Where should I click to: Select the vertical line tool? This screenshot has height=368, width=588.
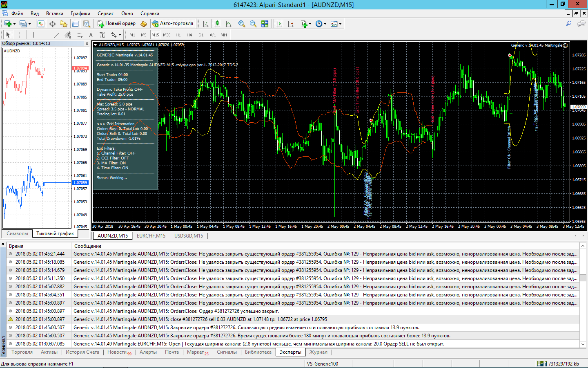point(33,35)
